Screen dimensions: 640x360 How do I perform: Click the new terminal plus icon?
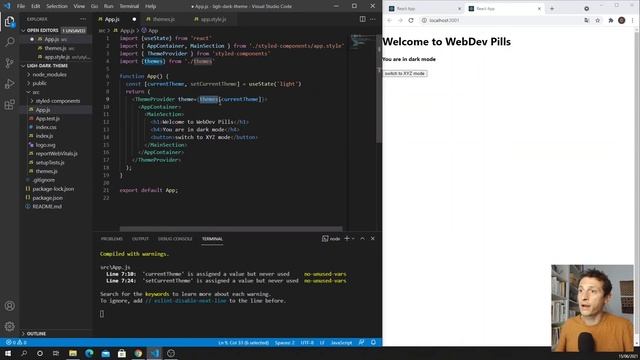(x=347, y=238)
